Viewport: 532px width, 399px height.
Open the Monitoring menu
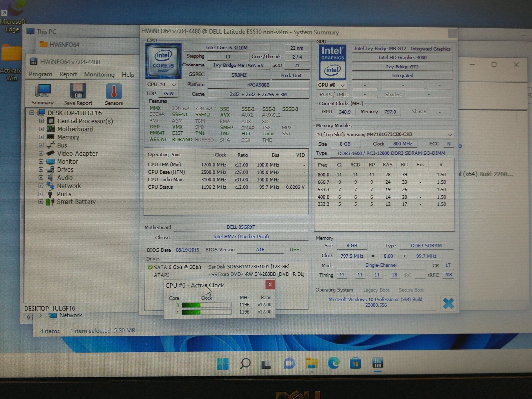[99, 74]
